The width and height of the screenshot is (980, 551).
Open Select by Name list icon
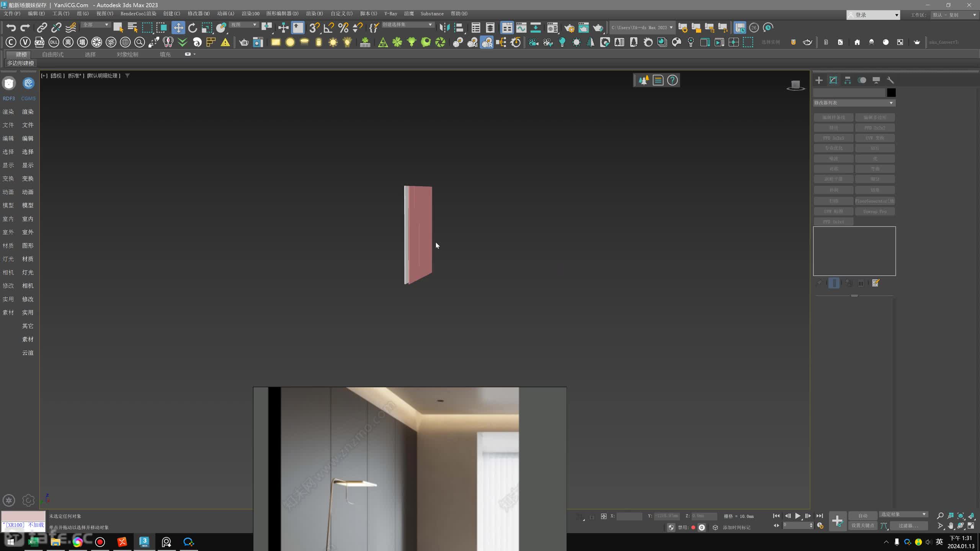pos(132,28)
